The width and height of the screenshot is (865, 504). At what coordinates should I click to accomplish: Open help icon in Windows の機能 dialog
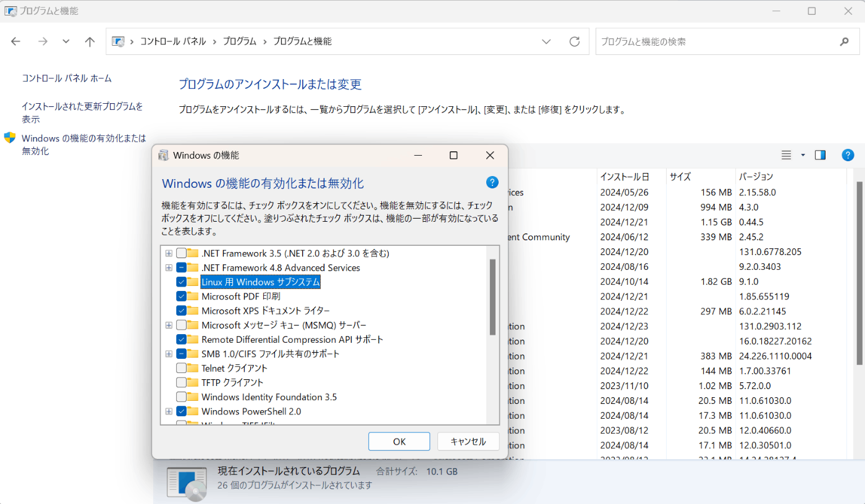[492, 182]
